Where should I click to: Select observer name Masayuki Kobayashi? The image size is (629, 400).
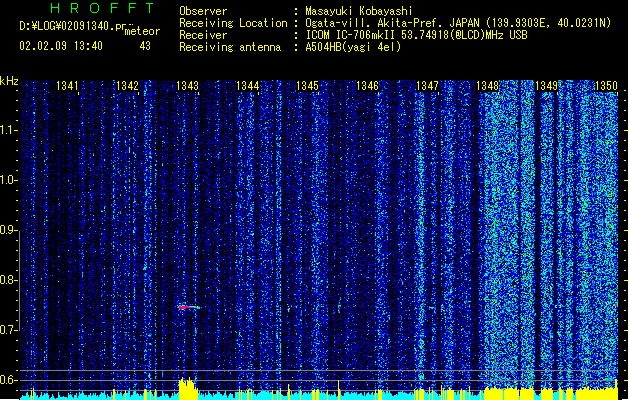click(x=359, y=11)
